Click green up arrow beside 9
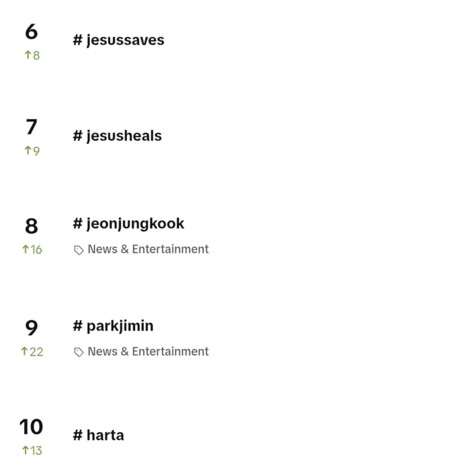Screen dimensions: 476x474 pos(27,150)
